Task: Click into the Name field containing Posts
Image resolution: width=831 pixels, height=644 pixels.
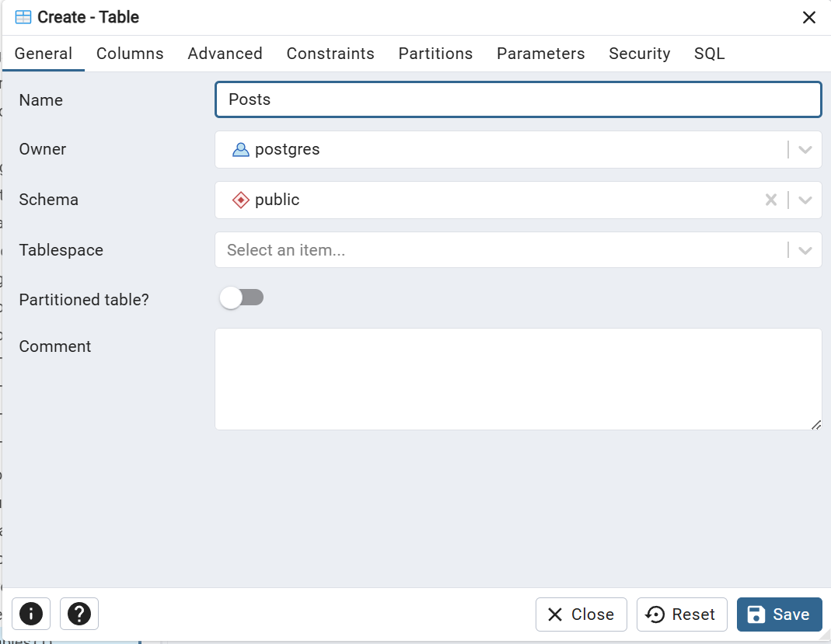Action: [x=518, y=99]
